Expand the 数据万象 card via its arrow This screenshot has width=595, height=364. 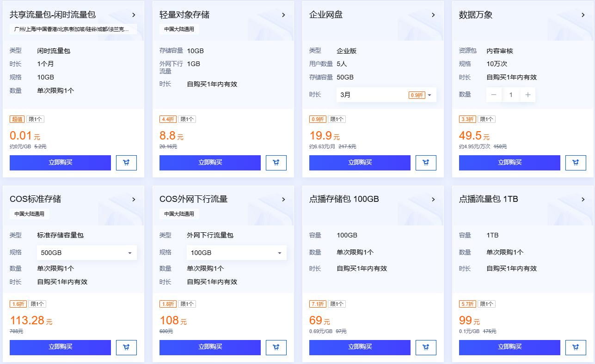(583, 14)
